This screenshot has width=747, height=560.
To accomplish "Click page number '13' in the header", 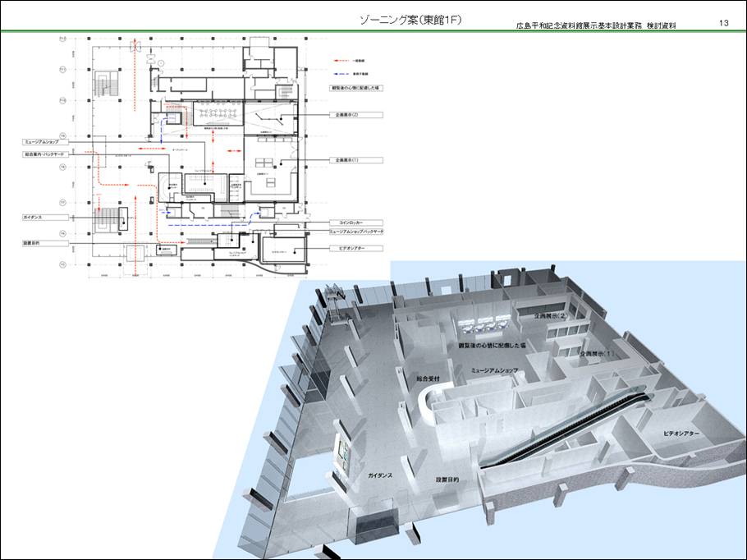I will point(724,23).
